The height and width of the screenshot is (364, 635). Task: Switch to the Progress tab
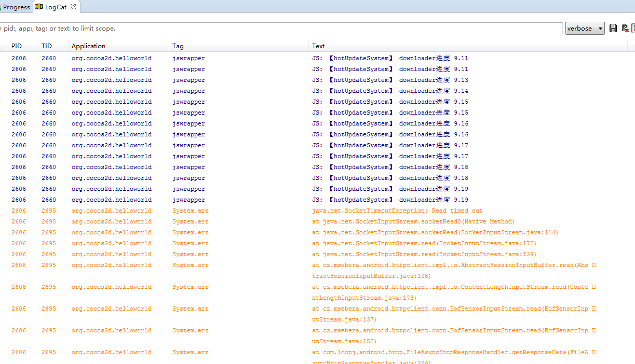coord(16,7)
